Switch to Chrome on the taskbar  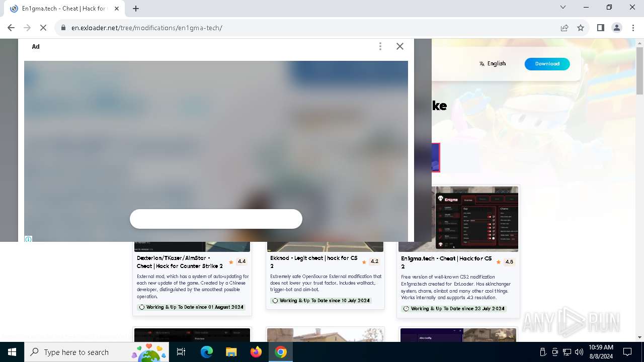[281, 352]
